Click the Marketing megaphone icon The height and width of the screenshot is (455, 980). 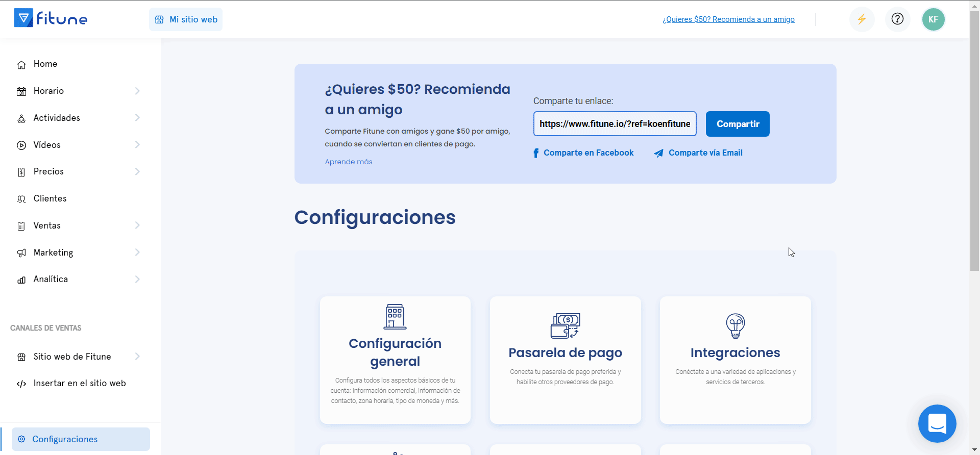pyautogui.click(x=21, y=253)
